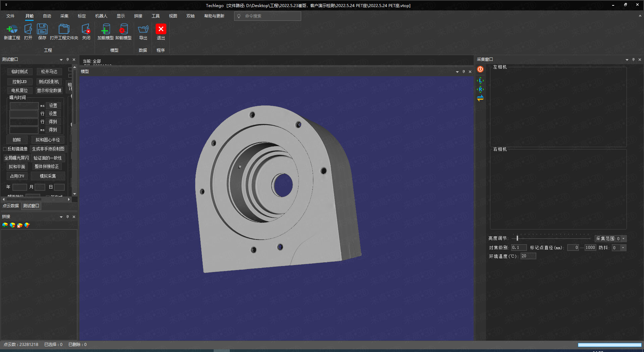Viewport: 644px width, 352px height.
Task: Open the 标定 menu
Action: point(82,16)
